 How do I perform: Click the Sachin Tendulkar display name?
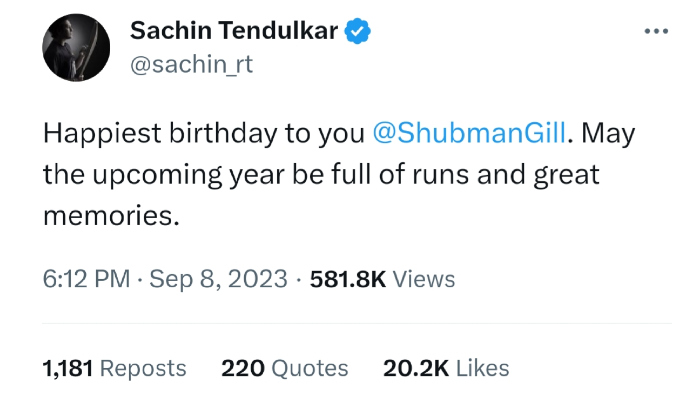tap(235, 31)
